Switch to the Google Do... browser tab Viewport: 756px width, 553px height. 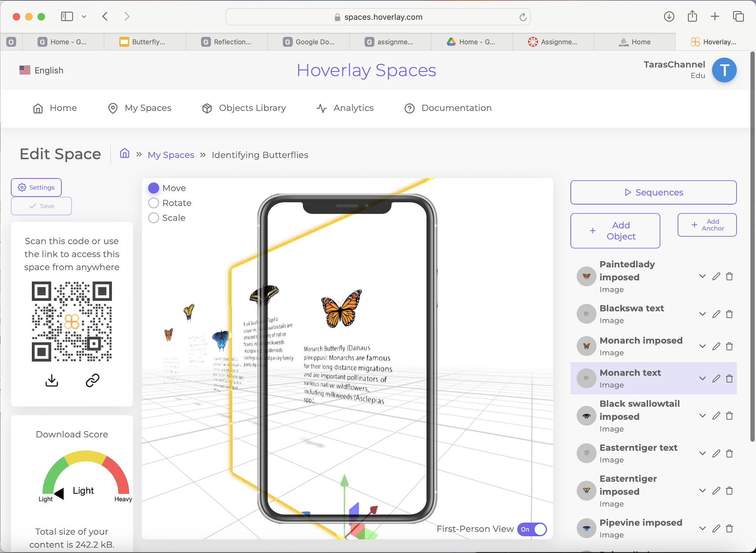click(x=309, y=42)
